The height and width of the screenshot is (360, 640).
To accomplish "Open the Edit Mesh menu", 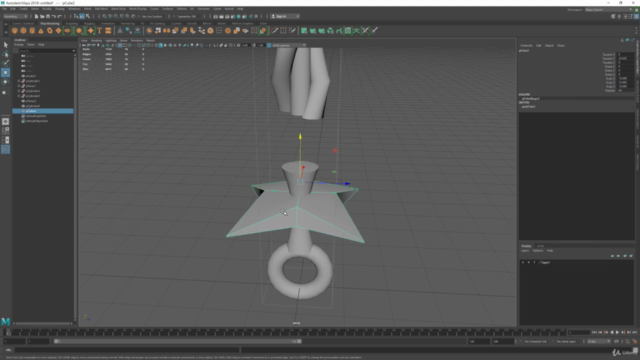I will (x=101, y=9).
